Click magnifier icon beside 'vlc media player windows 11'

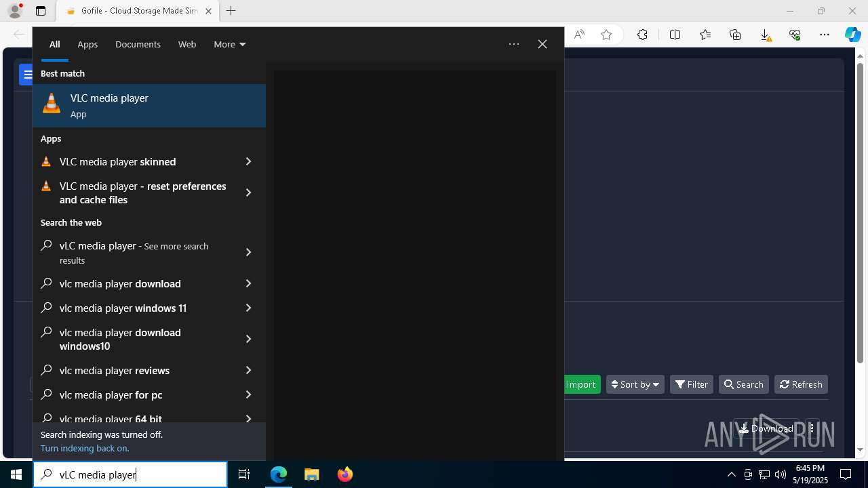pos(46,308)
